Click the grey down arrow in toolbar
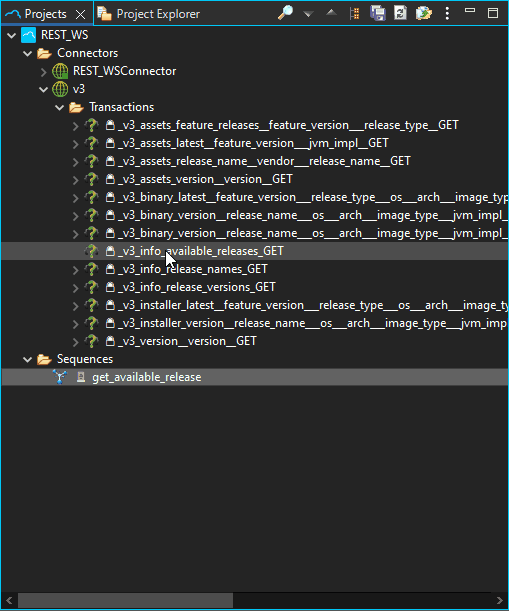The width and height of the screenshot is (509, 611). coord(308,14)
